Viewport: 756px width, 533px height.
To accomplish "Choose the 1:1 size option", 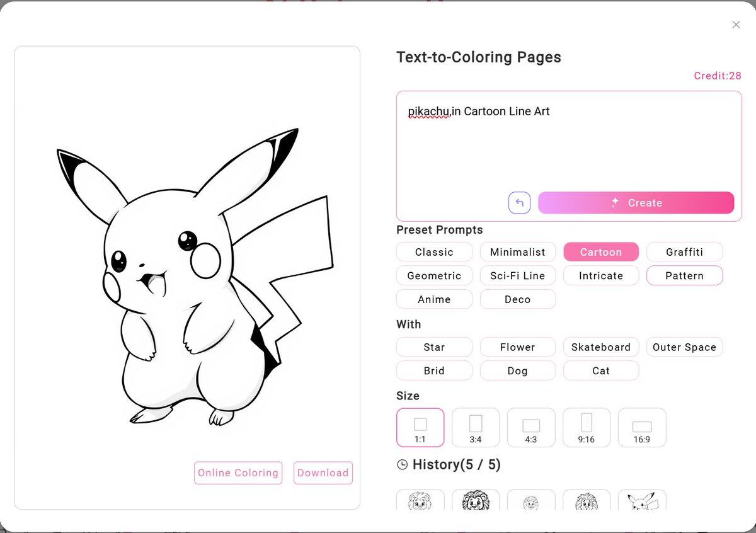I will (420, 428).
